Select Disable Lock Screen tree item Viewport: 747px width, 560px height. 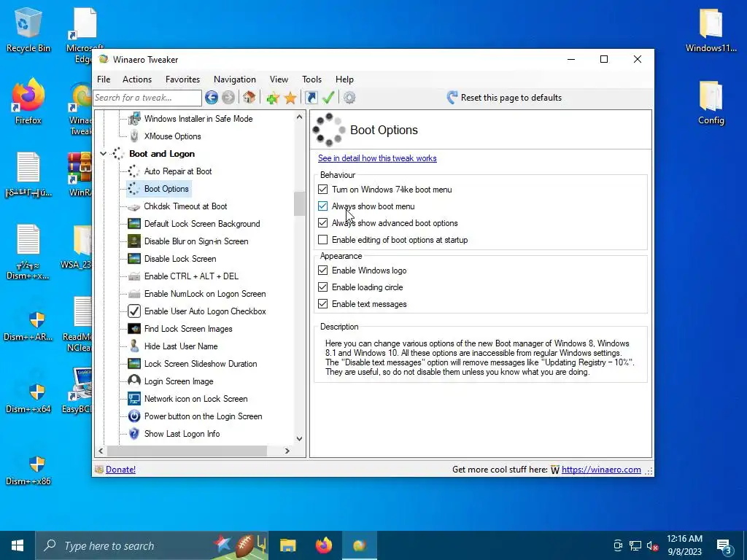click(180, 259)
